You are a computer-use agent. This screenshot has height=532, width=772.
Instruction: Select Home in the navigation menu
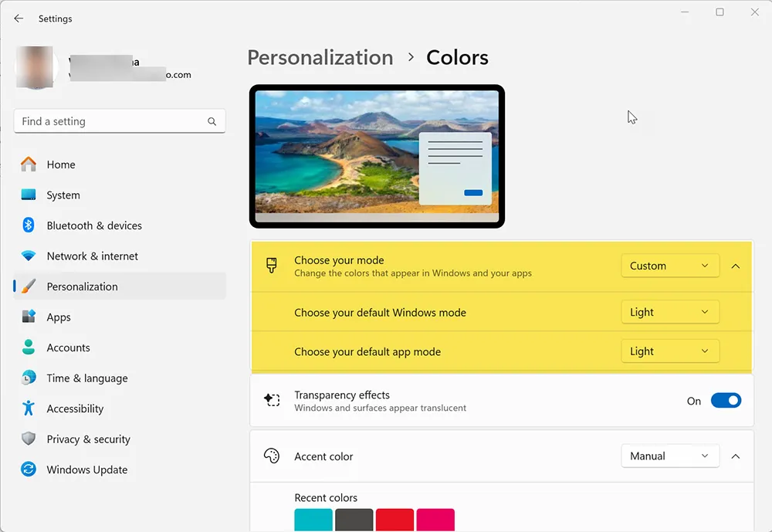coord(62,164)
